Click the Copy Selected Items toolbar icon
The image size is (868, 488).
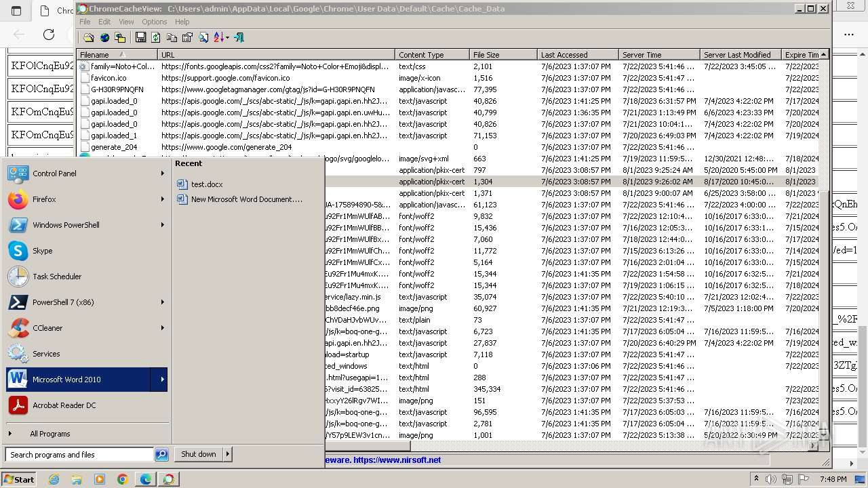tap(172, 37)
